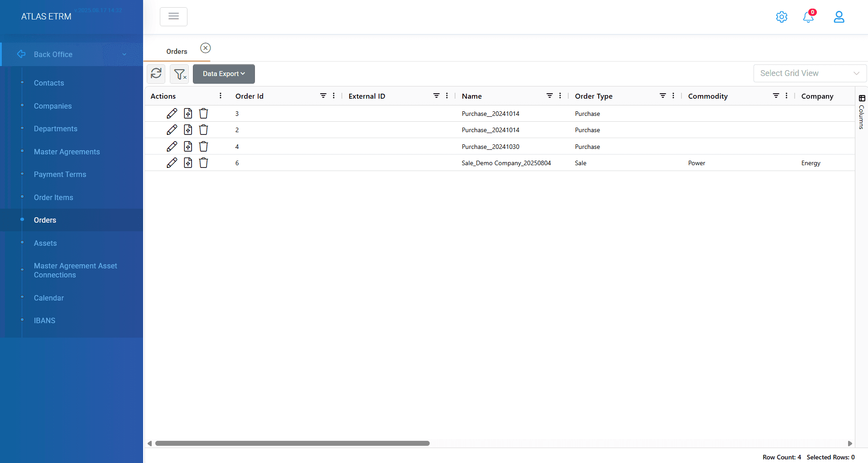The height and width of the screenshot is (463, 868).
Task: Select the Purchase__20241030 name cell
Action: [490, 147]
